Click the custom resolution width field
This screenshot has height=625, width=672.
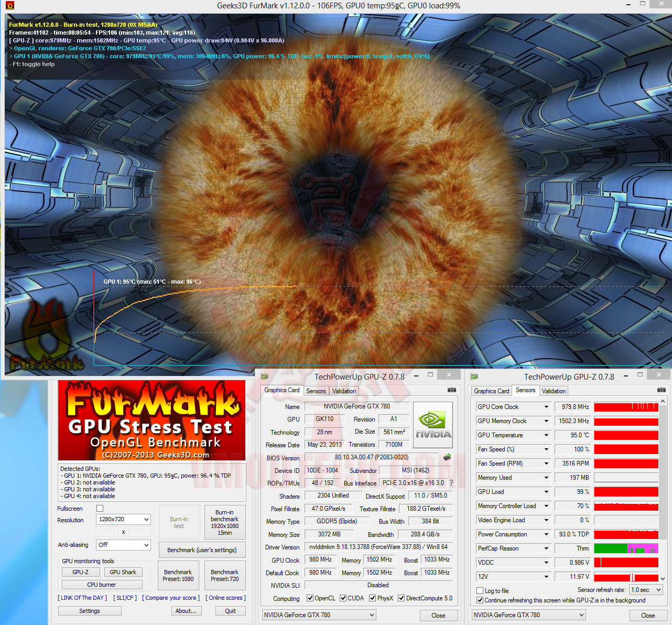point(107,532)
